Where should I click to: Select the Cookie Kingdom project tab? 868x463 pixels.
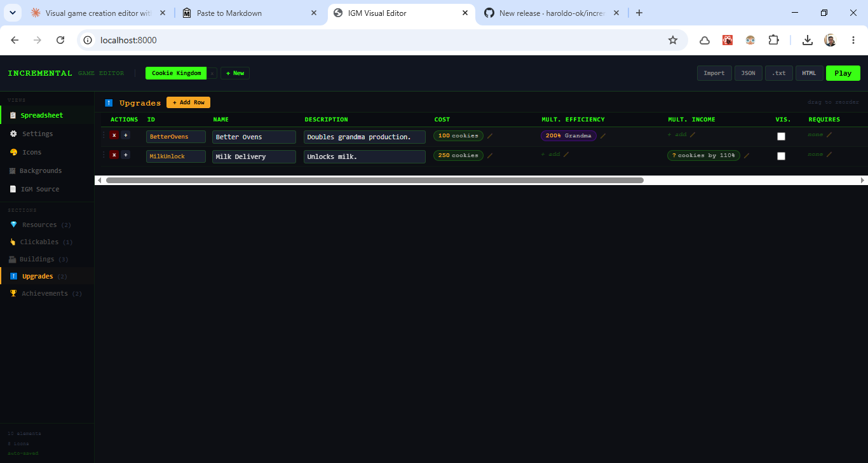pyautogui.click(x=176, y=73)
